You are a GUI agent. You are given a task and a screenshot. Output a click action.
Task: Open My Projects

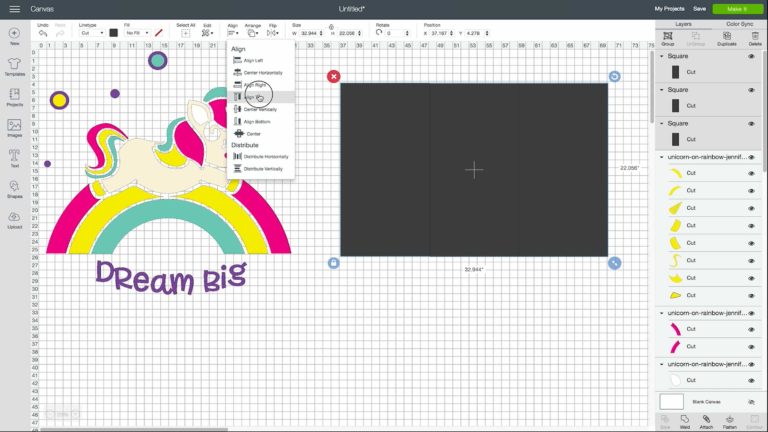669,9
